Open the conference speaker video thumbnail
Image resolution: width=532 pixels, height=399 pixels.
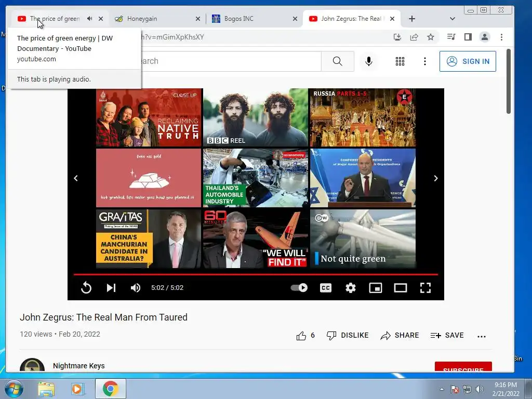tap(363, 178)
